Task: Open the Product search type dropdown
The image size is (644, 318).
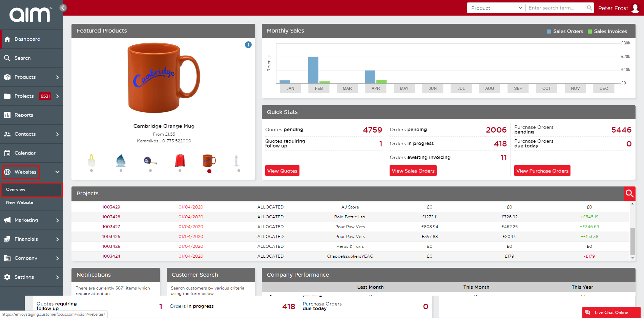Action: coord(496,8)
